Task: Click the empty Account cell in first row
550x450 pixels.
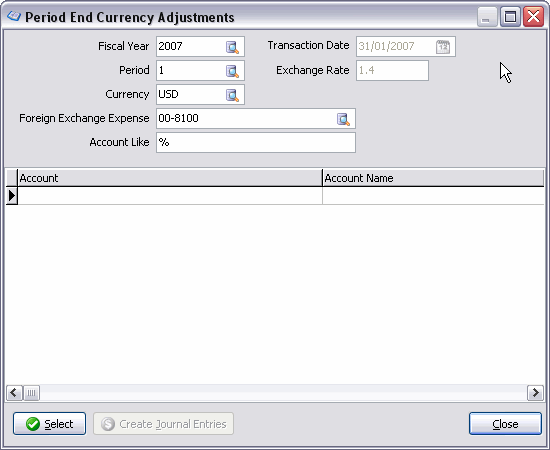Action: (170, 196)
